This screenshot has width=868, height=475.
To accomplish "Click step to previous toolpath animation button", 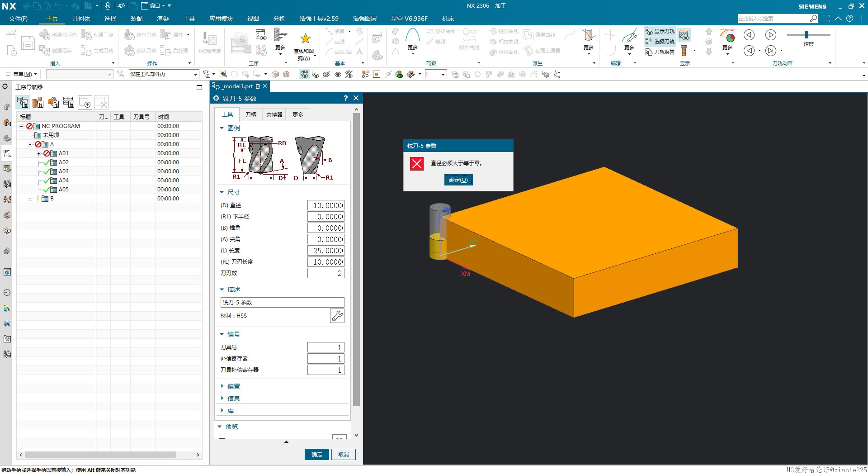I will (749, 51).
